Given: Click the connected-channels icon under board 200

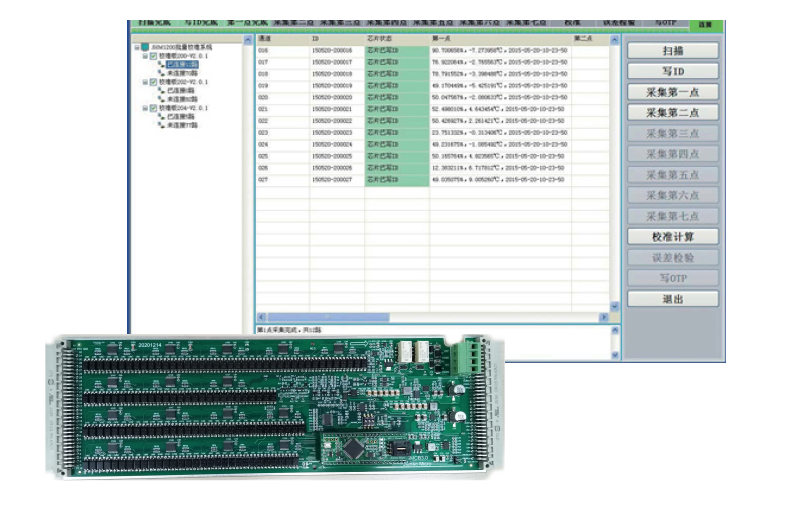Looking at the screenshot, I should click(x=161, y=64).
